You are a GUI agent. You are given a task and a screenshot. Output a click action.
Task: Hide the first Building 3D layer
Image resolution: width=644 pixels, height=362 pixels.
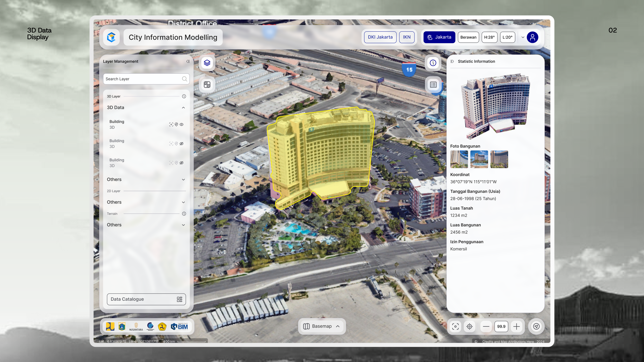coord(181,124)
